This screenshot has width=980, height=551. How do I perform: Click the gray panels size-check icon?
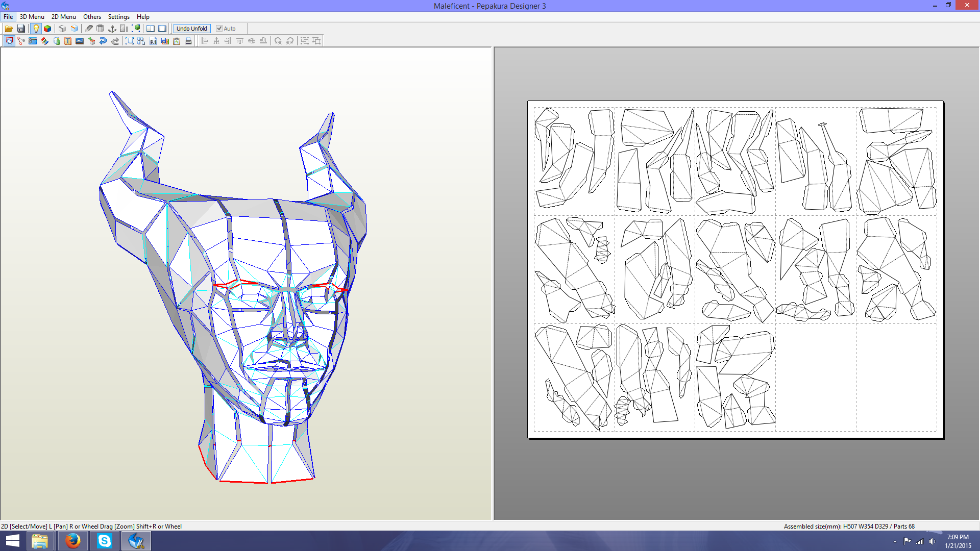coord(124,29)
